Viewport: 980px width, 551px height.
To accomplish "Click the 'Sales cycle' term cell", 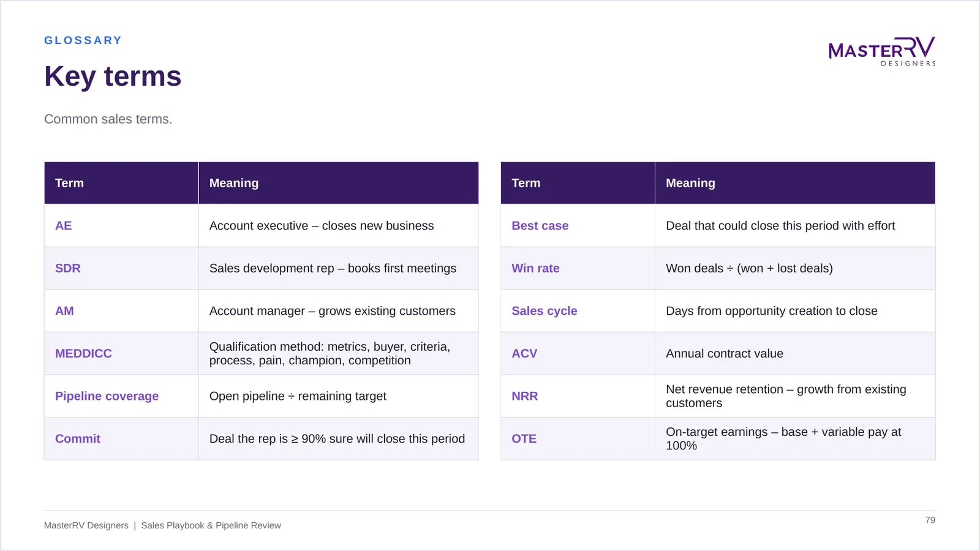I will (578, 311).
